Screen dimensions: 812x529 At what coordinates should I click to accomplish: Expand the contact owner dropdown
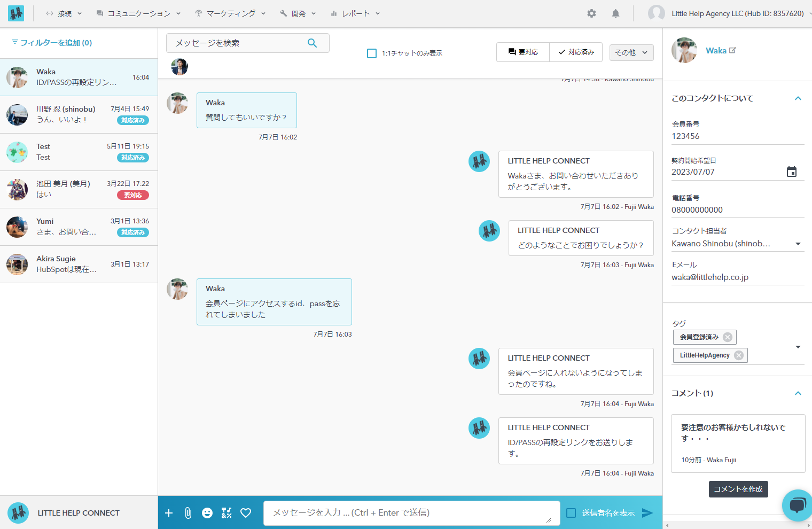coord(798,244)
